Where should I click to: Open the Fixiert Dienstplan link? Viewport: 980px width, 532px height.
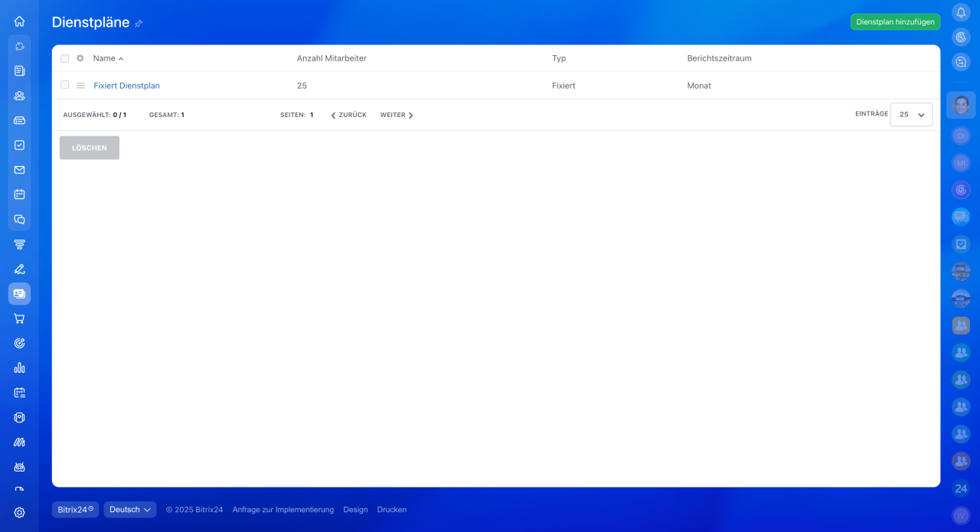pos(126,86)
